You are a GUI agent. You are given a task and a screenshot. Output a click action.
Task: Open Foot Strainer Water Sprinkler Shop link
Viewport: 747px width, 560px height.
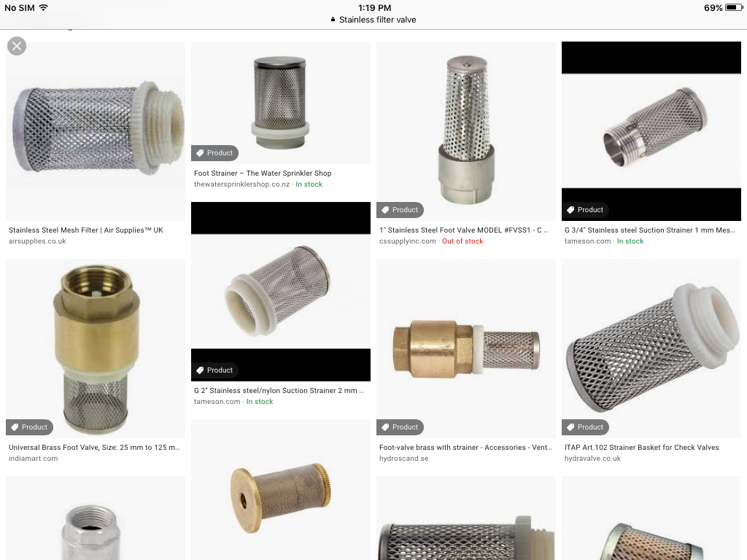pos(263,174)
